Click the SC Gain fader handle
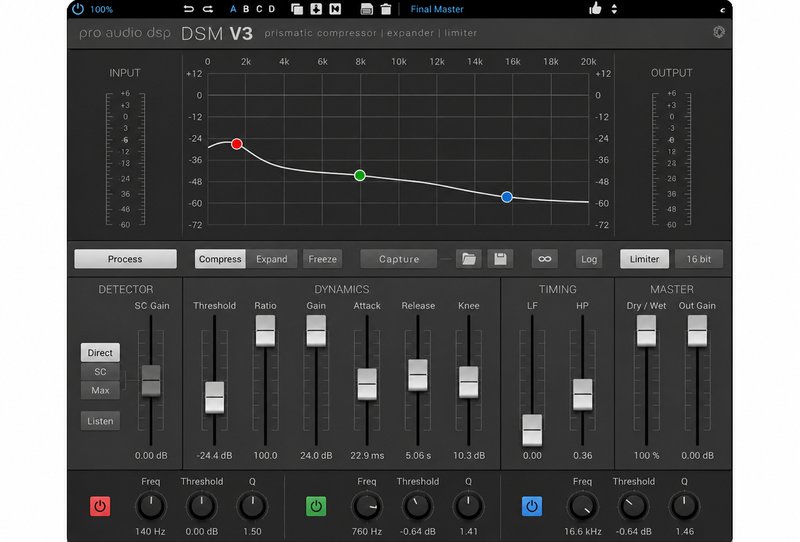 tap(151, 381)
